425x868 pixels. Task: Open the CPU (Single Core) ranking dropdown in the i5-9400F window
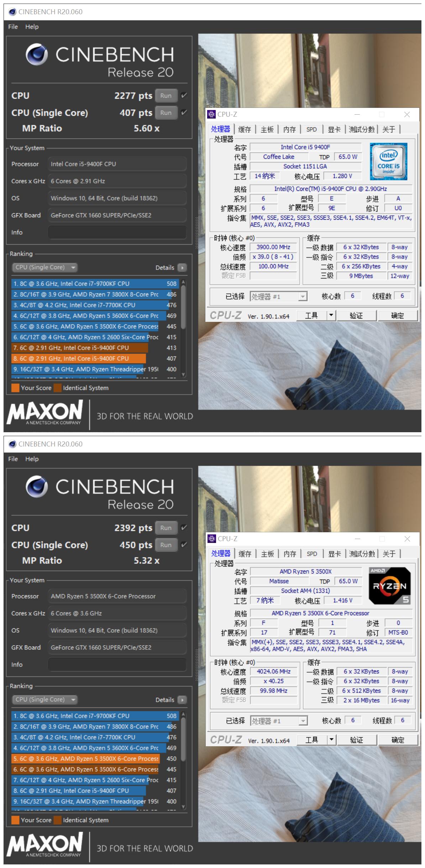[x=45, y=267]
